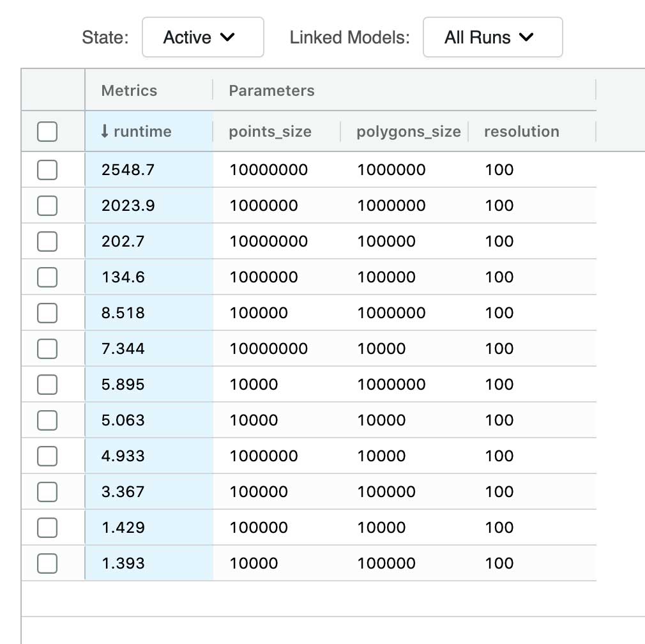The image size is (645, 644).
Task: Mark the run with runtime 134.6
Action: click(47, 277)
